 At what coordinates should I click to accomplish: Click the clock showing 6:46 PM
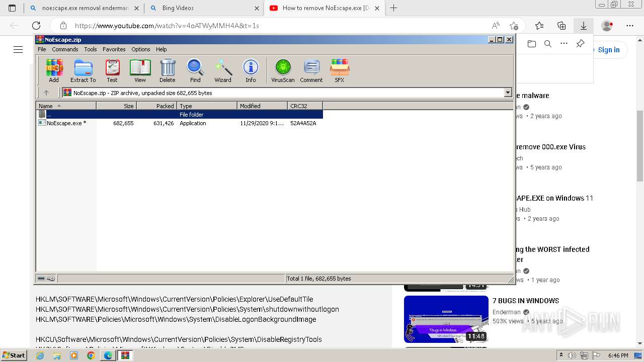coord(618,355)
